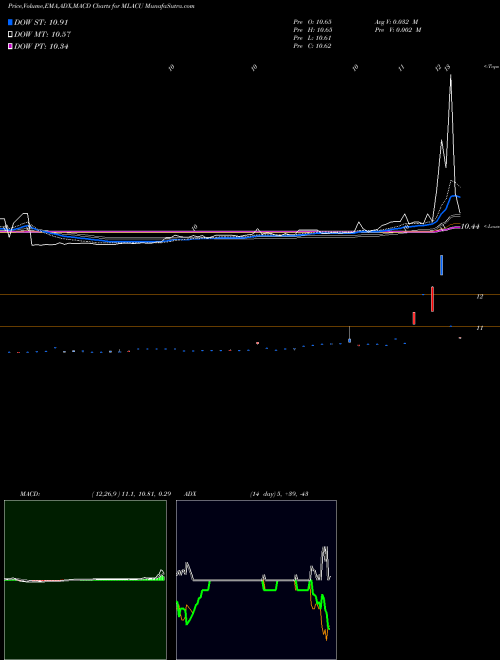Click the blue DOW ST legend swatch
This screenshot has height=660, width=500.
tap(10, 22)
